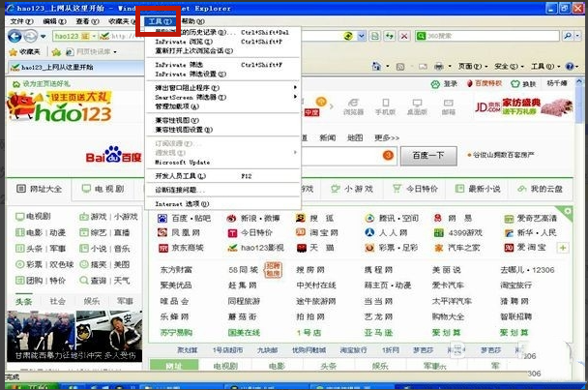Open the 查看 menu
Screen dimensions: 588x390
coord(87,21)
